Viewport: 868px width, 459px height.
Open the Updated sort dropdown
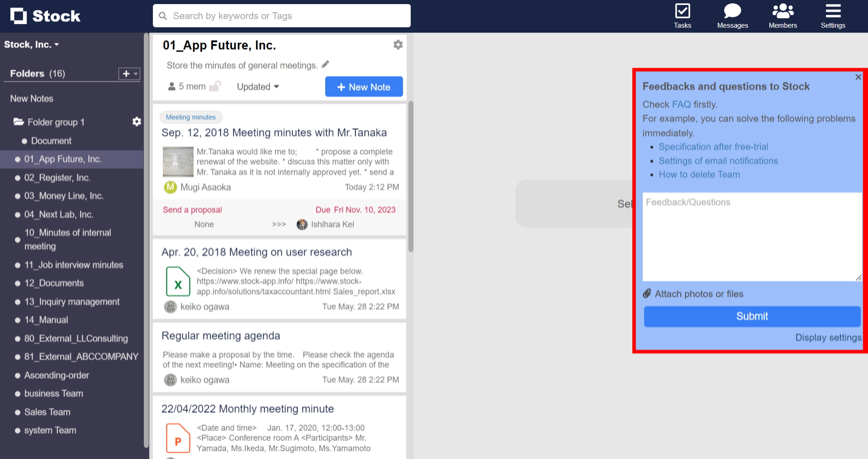tap(257, 86)
